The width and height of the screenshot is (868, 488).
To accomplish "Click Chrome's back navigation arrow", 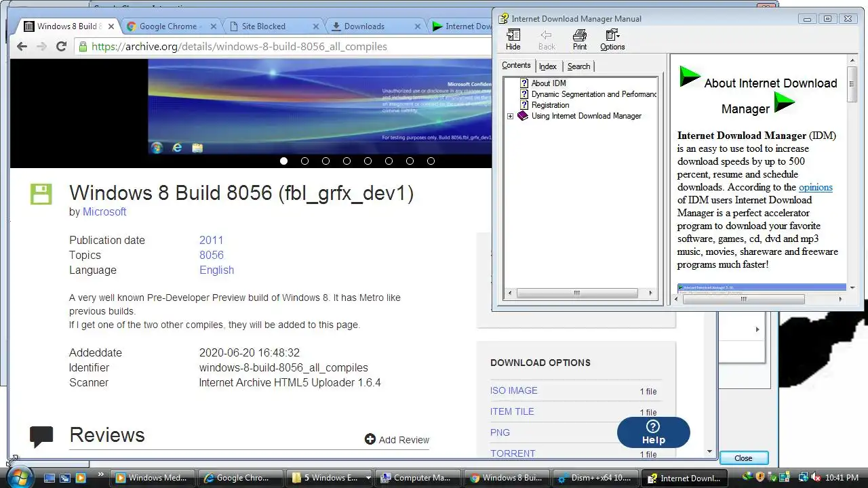I will 22,47.
